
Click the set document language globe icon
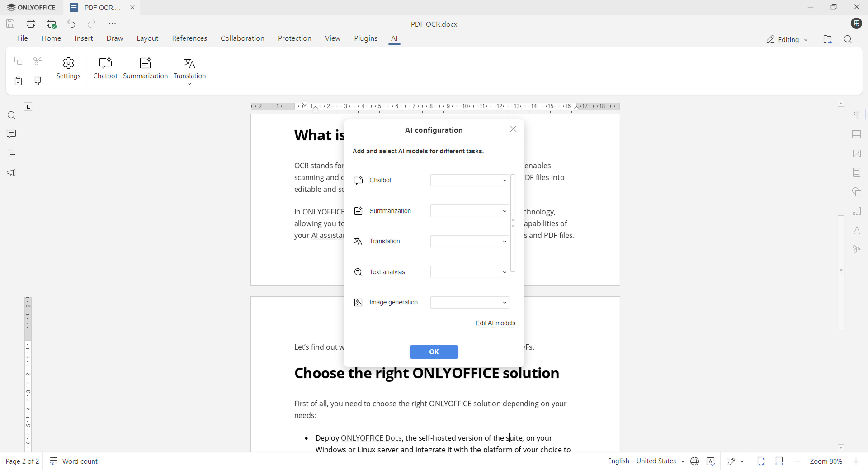pos(695,461)
